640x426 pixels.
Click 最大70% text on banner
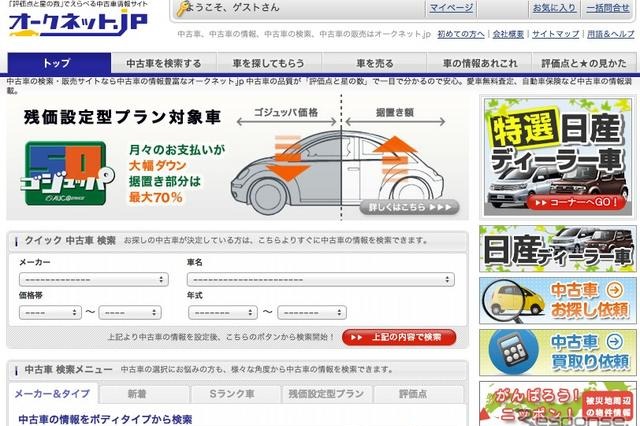click(156, 197)
